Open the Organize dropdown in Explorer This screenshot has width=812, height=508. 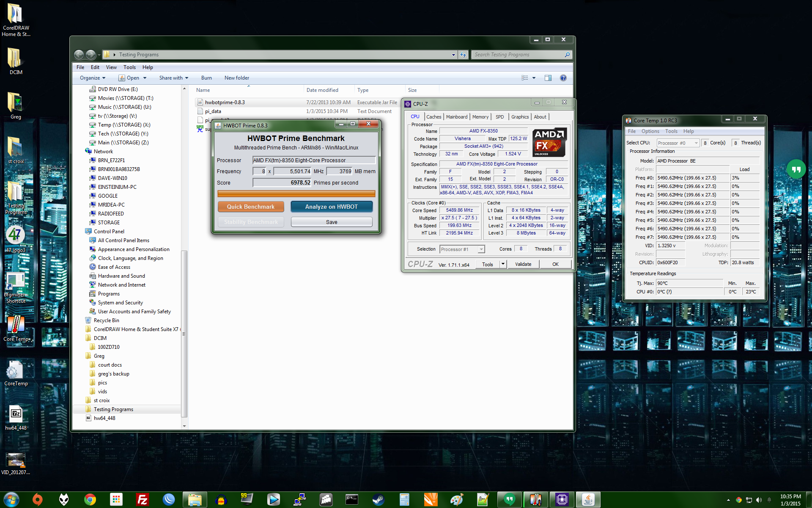(x=92, y=78)
